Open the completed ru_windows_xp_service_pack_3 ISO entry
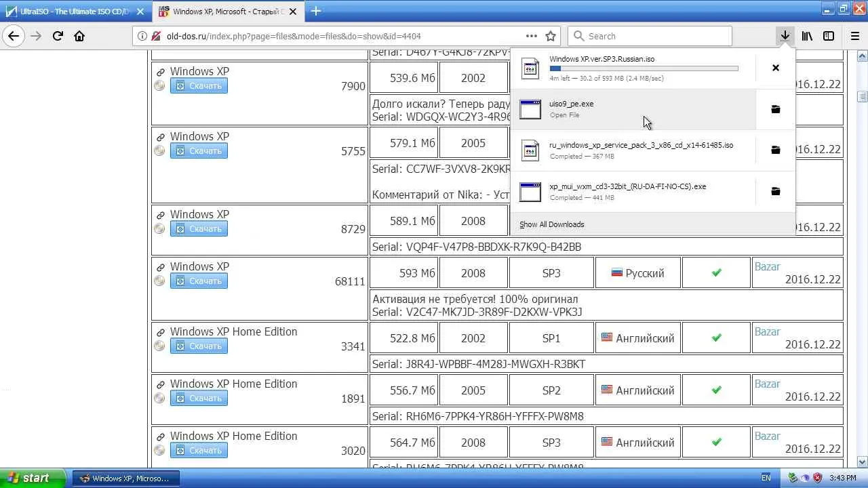Screen dimensions: 868x488 [x=632, y=150]
